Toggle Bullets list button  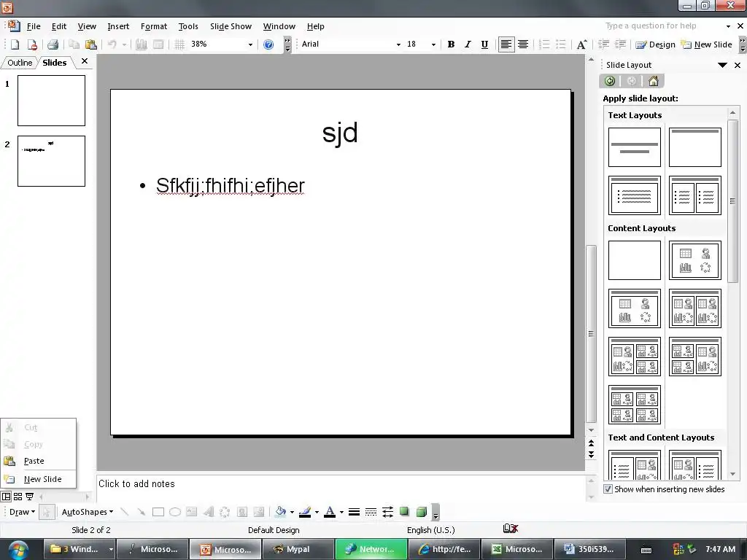click(x=561, y=44)
